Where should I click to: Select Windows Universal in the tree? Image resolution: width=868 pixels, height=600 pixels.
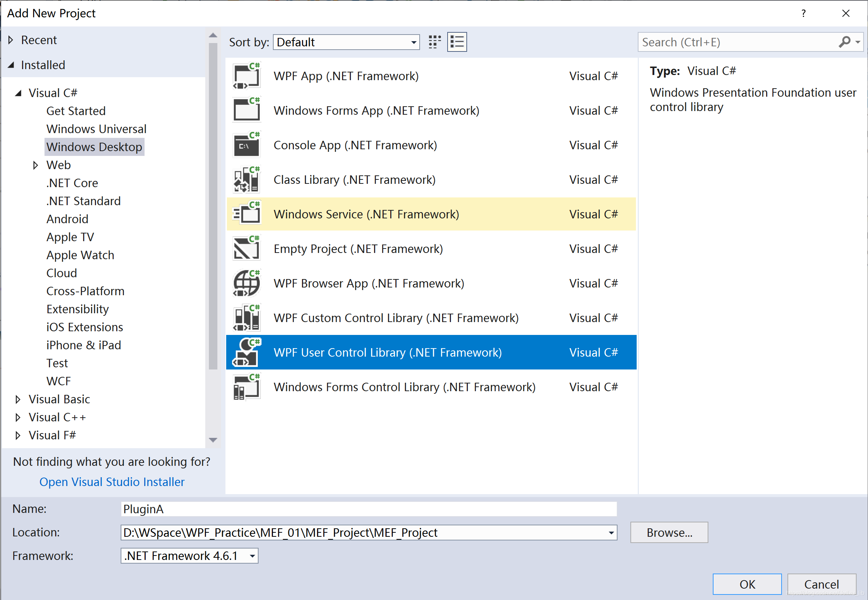coord(96,129)
